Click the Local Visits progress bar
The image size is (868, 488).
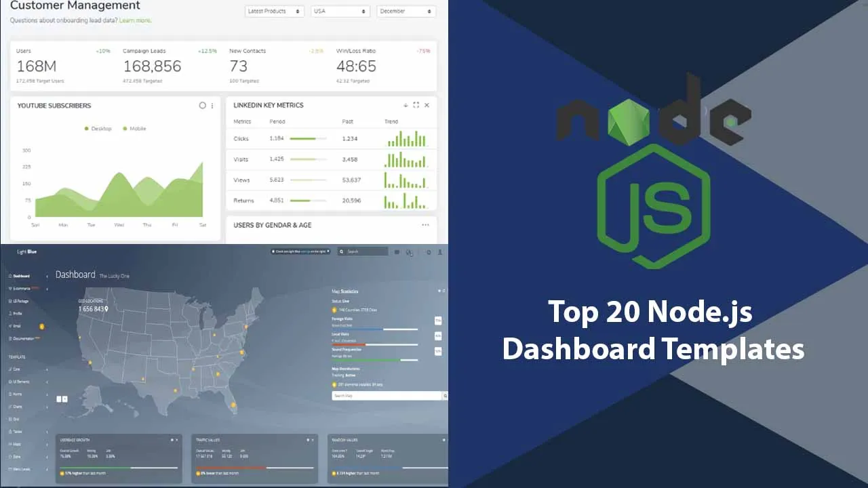click(x=374, y=344)
